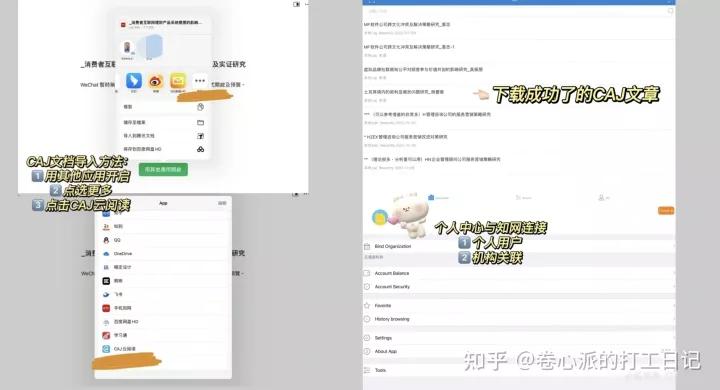Open Account Security
Viewport: 720px width, 390px height.
pyautogui.click(x=519, y=287)
